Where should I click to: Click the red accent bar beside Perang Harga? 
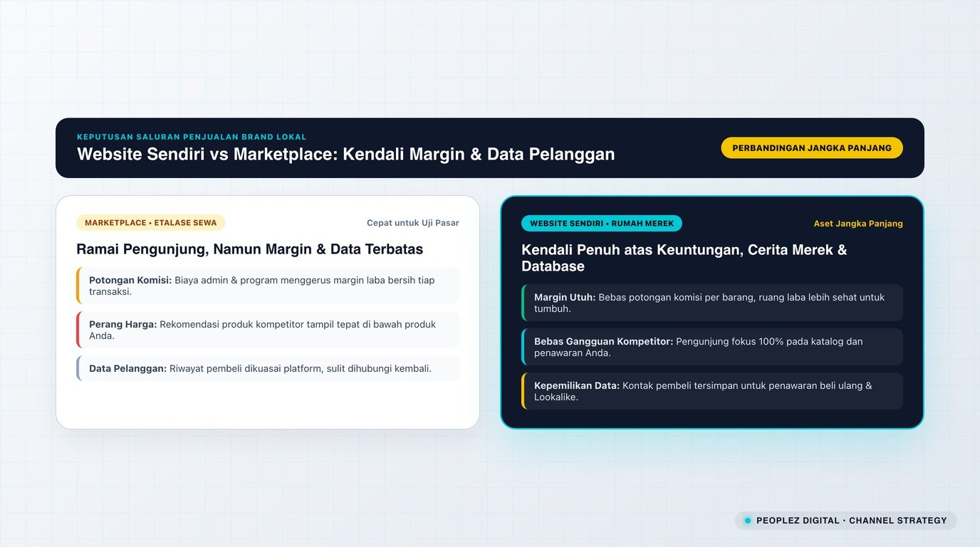78,330
